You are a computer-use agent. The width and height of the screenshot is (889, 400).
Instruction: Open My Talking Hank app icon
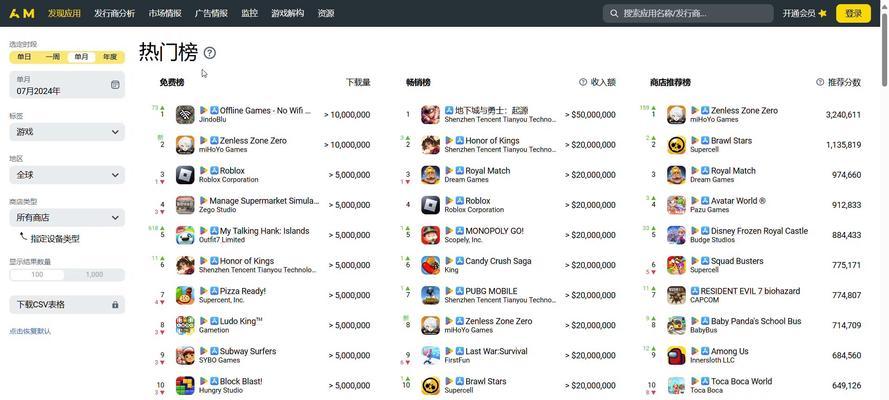185,235
